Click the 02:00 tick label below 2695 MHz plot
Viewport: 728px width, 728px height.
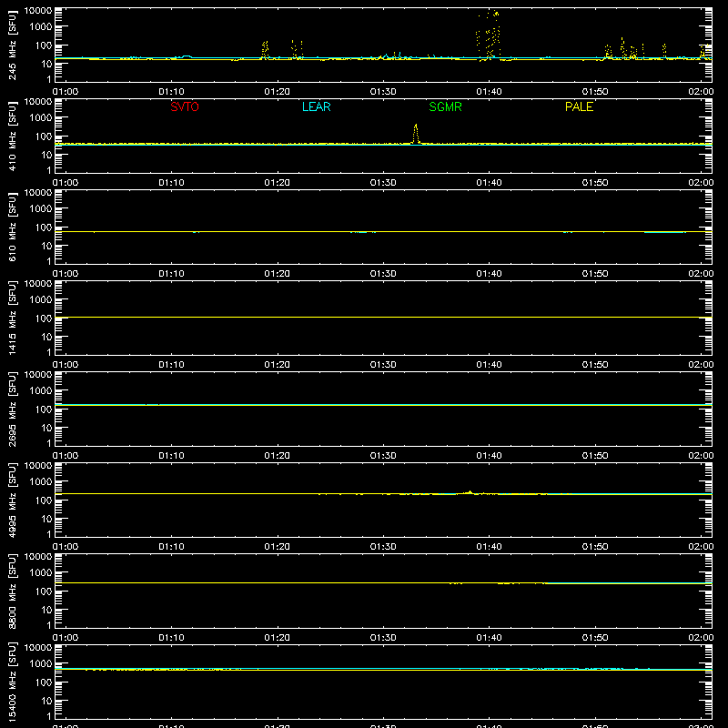[x=701, y=456]
